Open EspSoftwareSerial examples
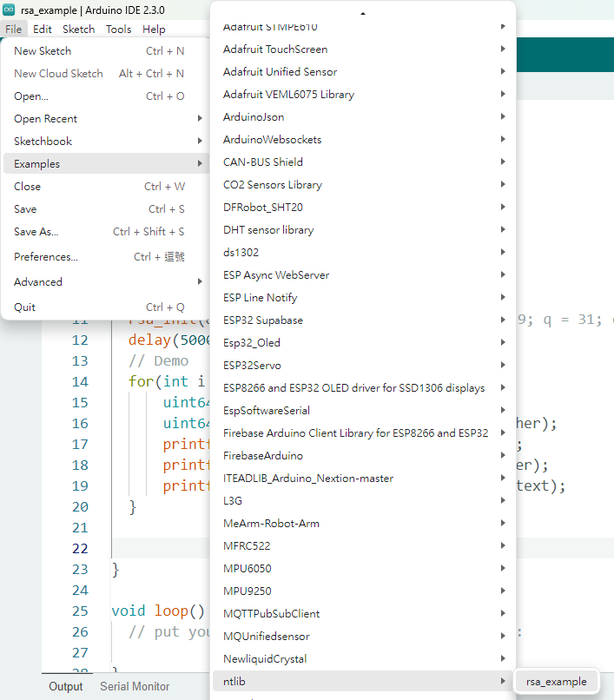The height and width of the screenshot is (700, 614). point(363,410)
